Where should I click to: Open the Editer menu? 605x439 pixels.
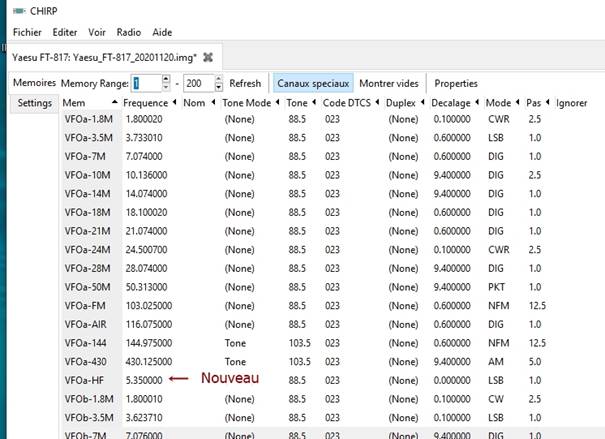tap(65, 32)
